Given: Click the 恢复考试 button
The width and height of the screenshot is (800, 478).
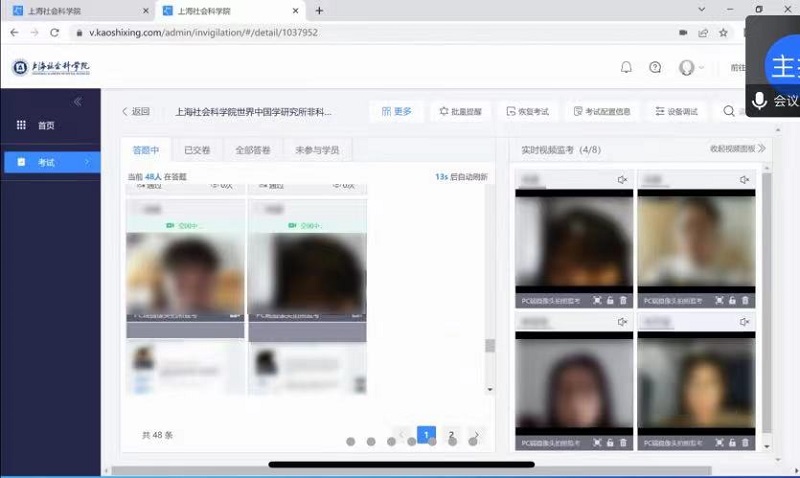Looking at the screenshot, I should point(528,111).
